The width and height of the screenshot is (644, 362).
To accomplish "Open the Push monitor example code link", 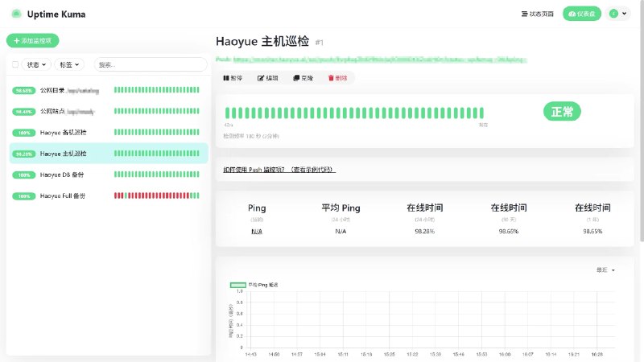I will (279, 170).
